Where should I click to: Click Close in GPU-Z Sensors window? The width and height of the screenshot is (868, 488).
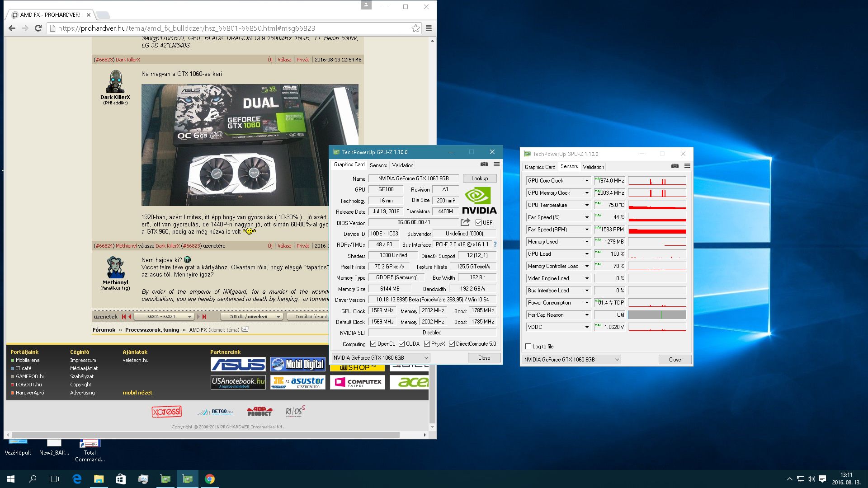pos(675,360)
